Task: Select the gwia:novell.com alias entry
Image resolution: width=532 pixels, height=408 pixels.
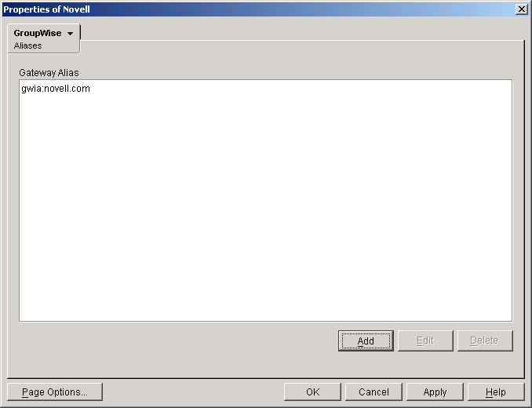Action: [56, 89]
